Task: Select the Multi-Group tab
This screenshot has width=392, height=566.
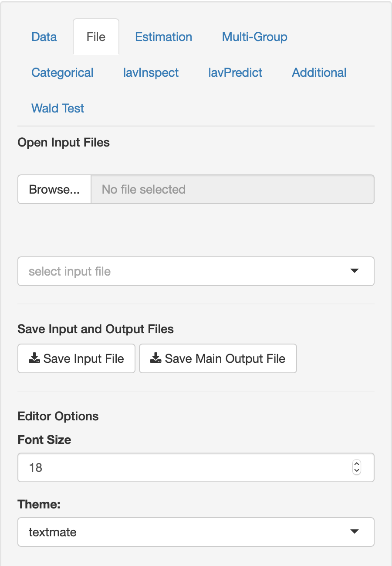Action: click(254, 37)
